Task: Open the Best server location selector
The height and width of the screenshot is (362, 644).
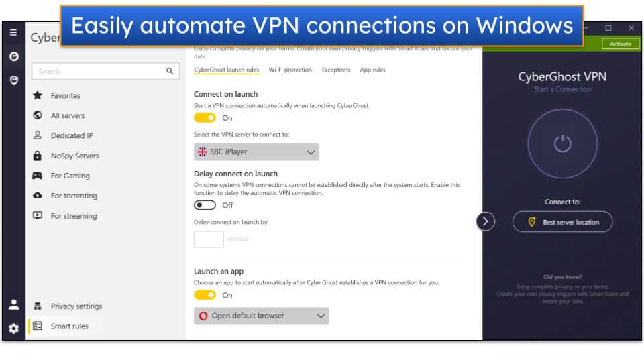Action: point(562,222)
